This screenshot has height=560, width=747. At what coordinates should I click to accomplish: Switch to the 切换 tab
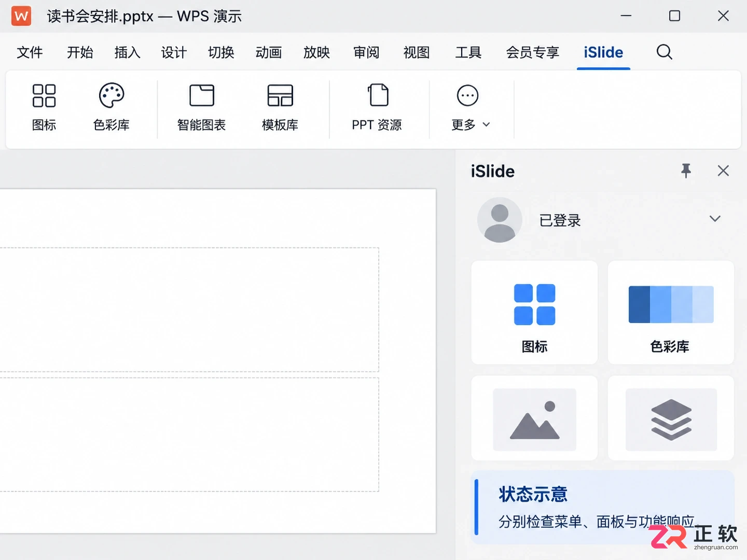(x=221, y=52)
